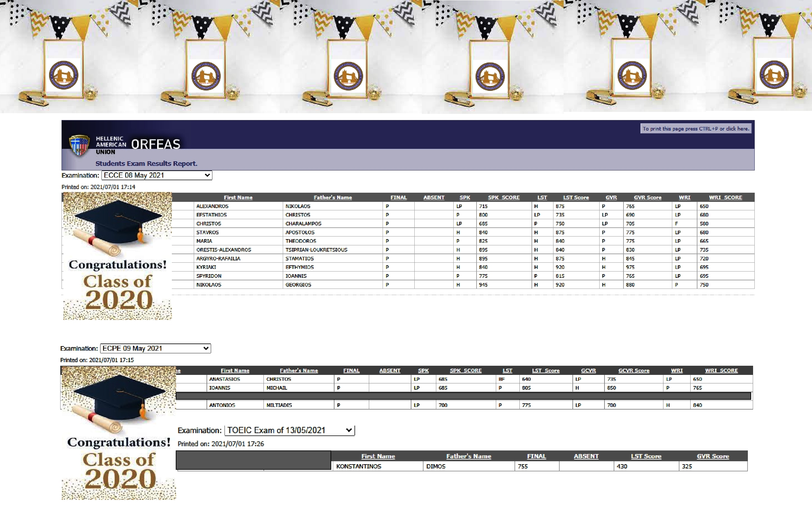Viewport: 812px width, 510px height.
Task: Click the LST Score header in ECCE table
Action: (576, 198)
